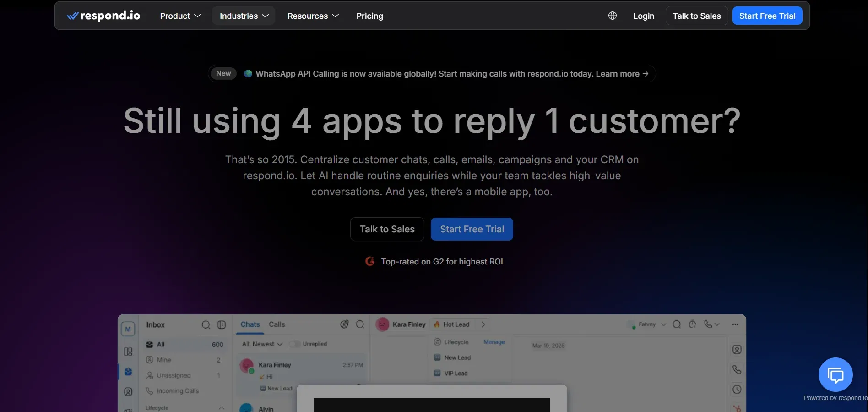Click the hero Talk to Sales button
Image resolution: width=868 pixels, height=412 pixels.
[387, 229]
